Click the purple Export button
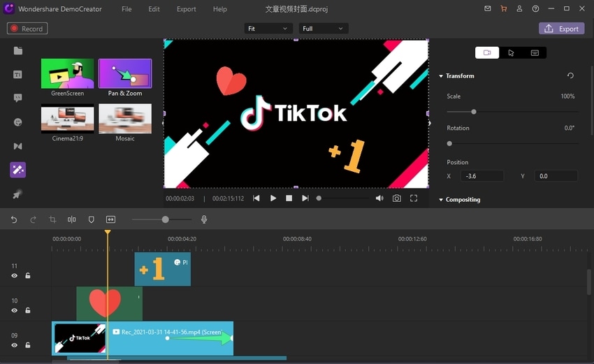The width and height of the screenshot is (594, 364). tap(561, 29)
